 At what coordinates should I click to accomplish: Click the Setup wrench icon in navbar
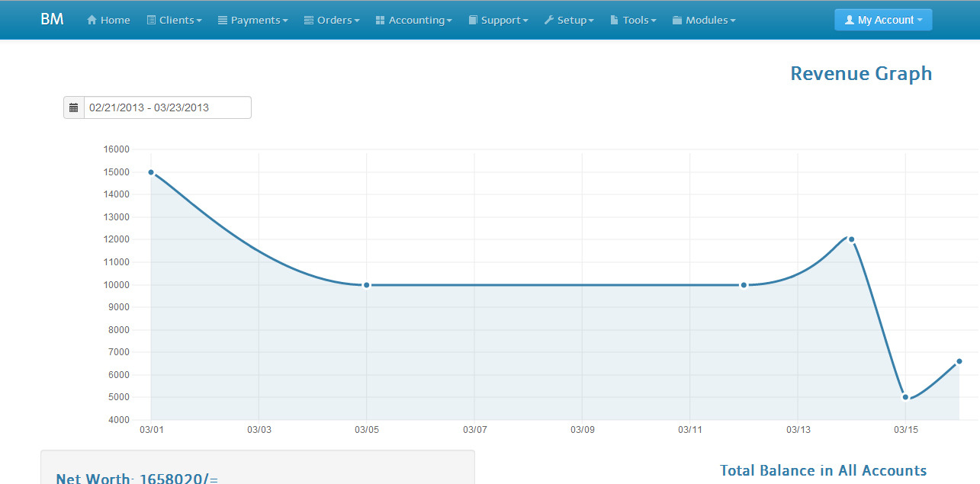[548, 21]
